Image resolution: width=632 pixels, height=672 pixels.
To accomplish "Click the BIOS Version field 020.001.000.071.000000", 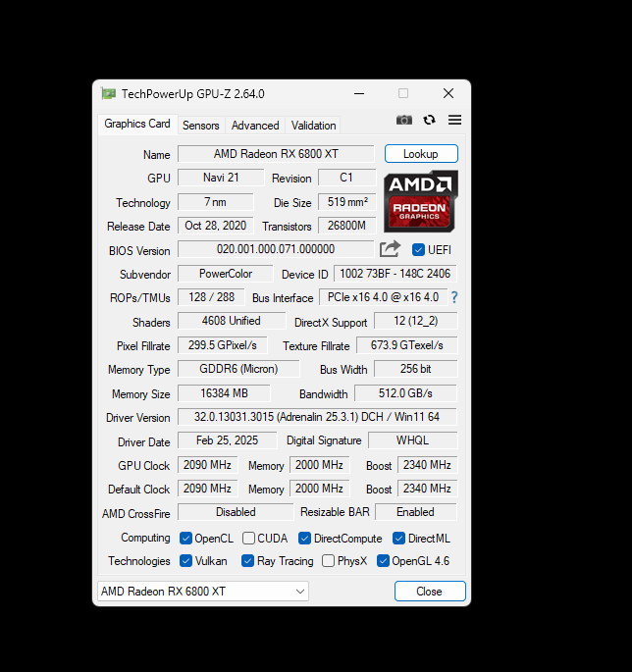I will pyautogui.click(x=276, y=249).
